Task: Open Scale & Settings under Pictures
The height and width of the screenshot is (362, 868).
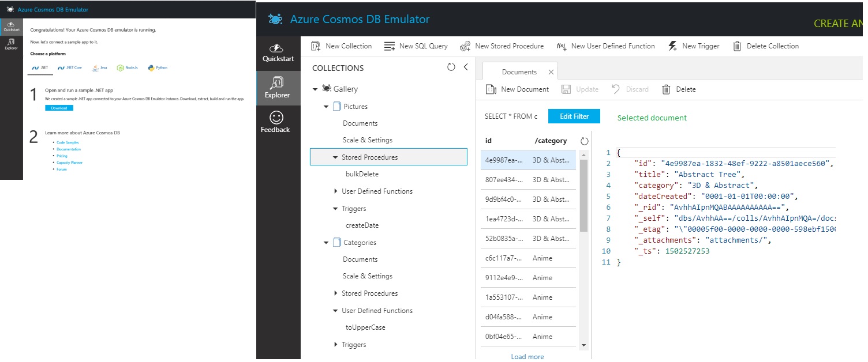Action: click(x=368, y=140)
